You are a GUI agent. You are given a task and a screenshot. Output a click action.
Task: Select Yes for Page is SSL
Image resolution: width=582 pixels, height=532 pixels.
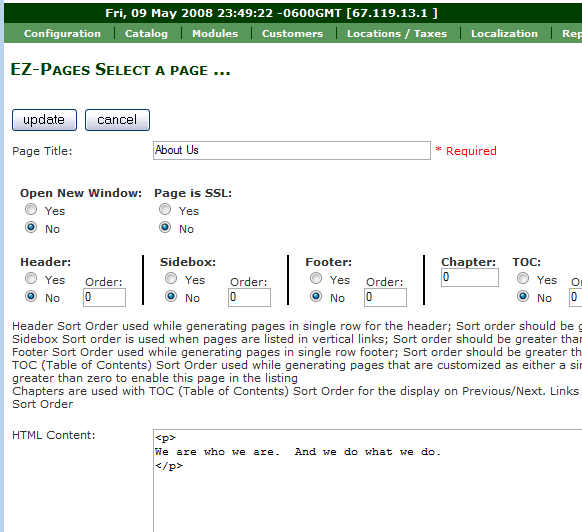pos(165,209)
